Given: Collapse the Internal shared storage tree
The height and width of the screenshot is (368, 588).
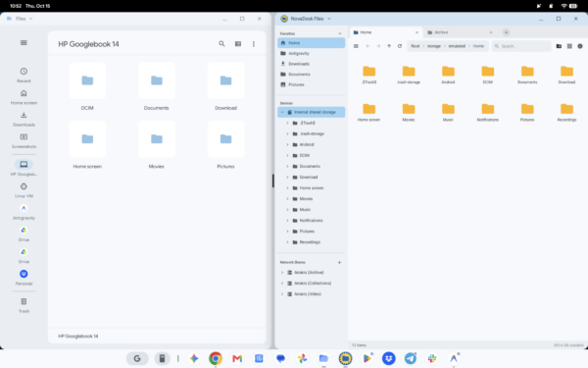Looking at the screenshot, I should 282,112.
